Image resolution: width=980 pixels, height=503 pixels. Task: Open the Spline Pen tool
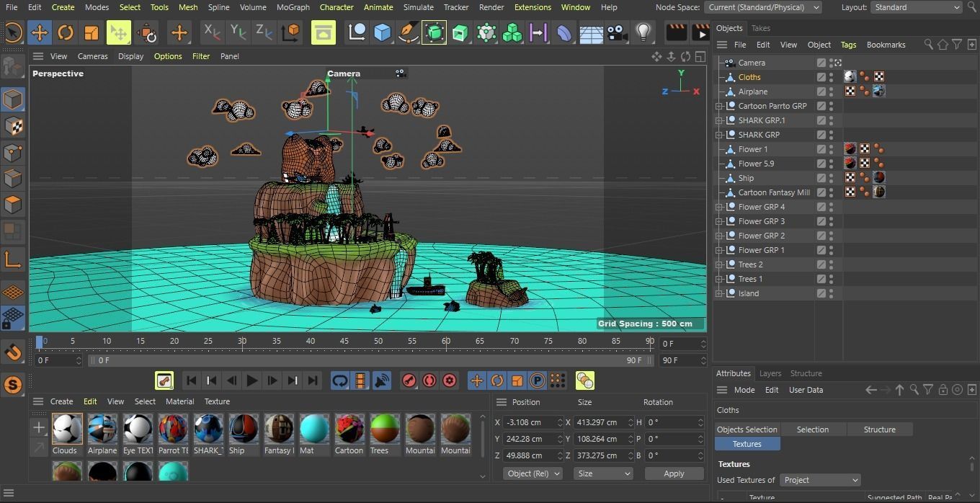tap(408, 32)
